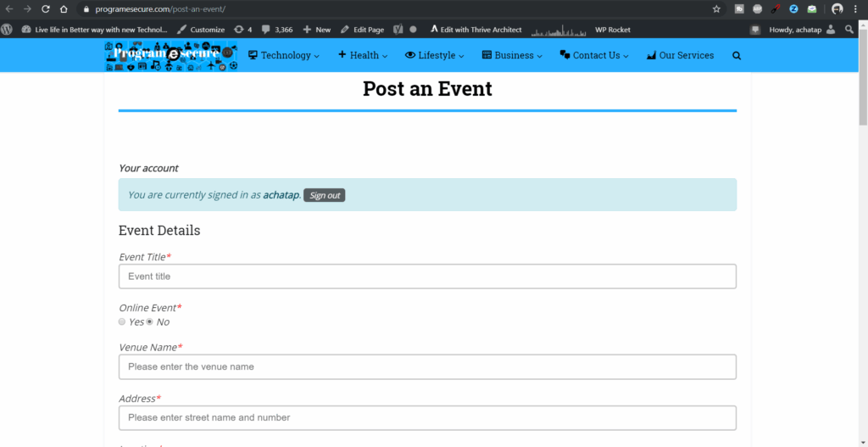This screenshot has height=447, width=868.
Task: Focus the Address input field
Action: pos(427,417)
